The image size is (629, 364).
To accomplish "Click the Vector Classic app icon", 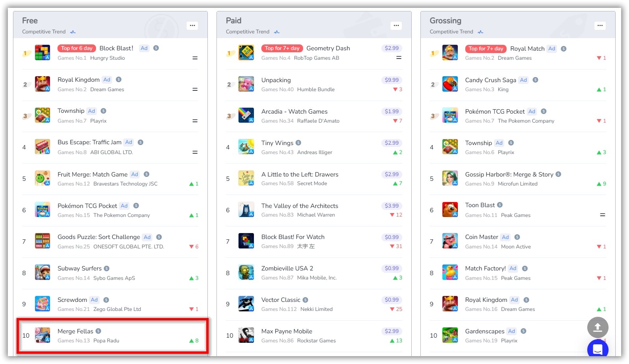I will (246, 304).
